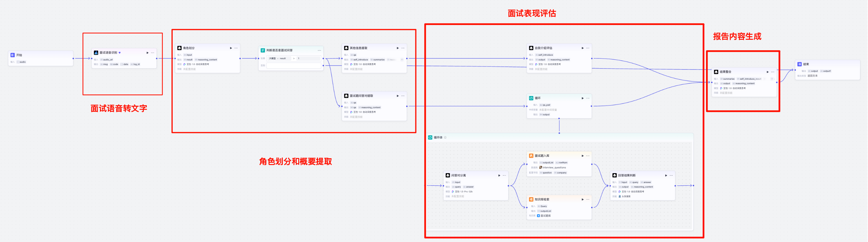Click the 面试语音识别 plugin node icon
The image size is (868, 242).
coord(96,52)
